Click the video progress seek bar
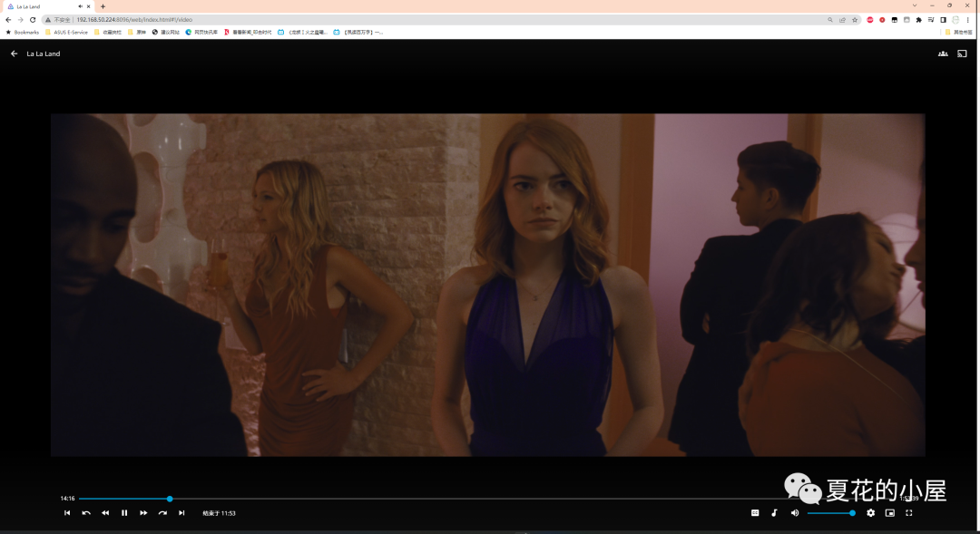This screenshot has height=534, width=980. click(x=454, y=499)
